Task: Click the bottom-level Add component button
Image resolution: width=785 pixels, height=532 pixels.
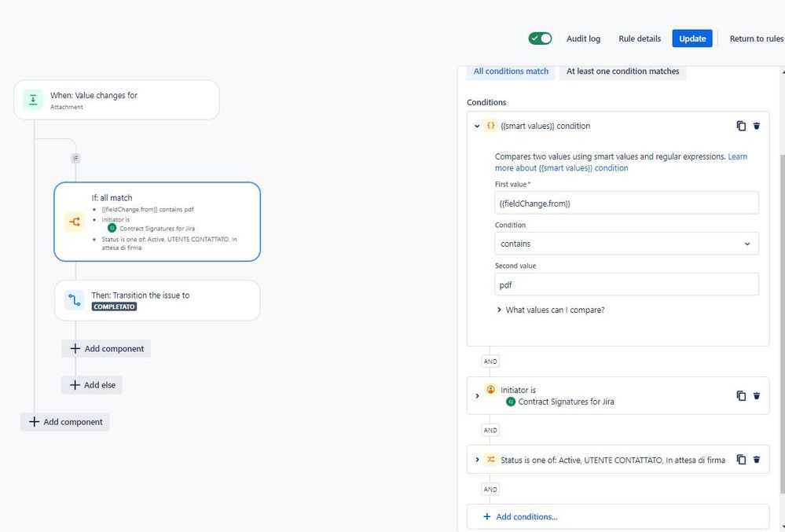Action: (65, 422)
